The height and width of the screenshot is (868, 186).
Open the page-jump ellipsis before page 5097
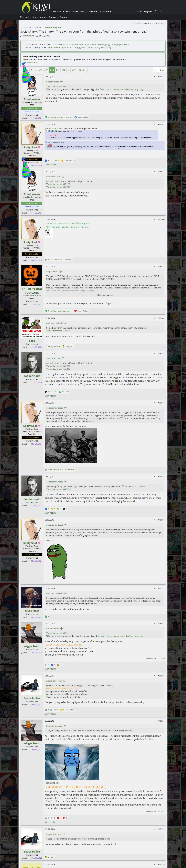(x=69, y=70)
